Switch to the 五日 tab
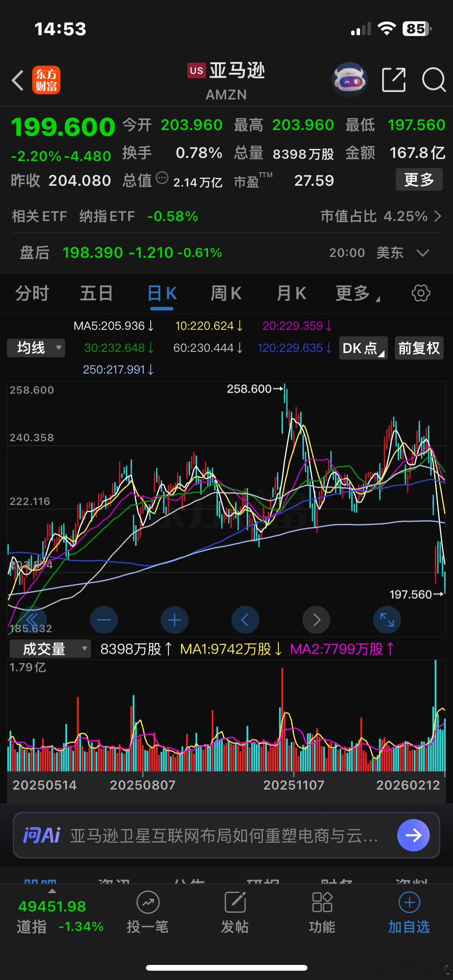Screen dimensions: 453x980 coord(96,293)
